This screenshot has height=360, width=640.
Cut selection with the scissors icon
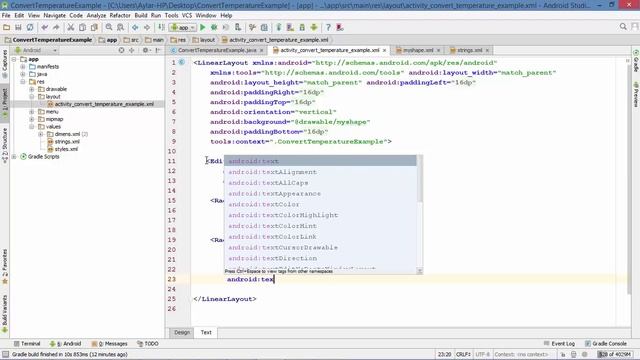(x=71, y=27)
